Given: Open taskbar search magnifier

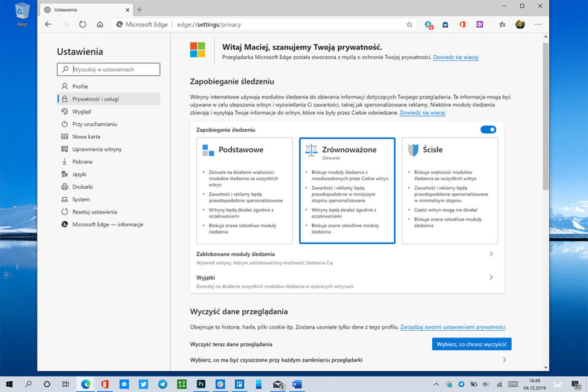Looking at the screenshot, I should click(x=28, y=384).
